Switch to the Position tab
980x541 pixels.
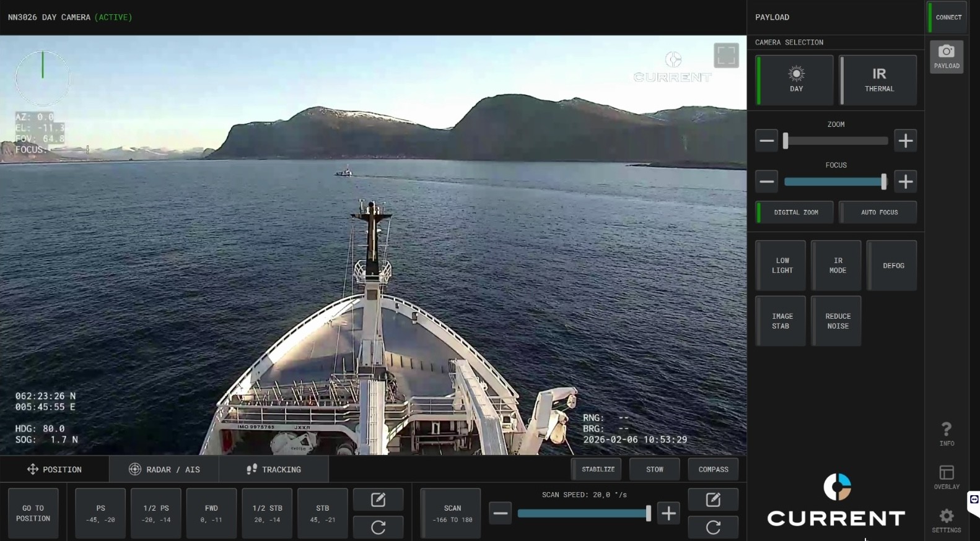[x=55, y=469]
